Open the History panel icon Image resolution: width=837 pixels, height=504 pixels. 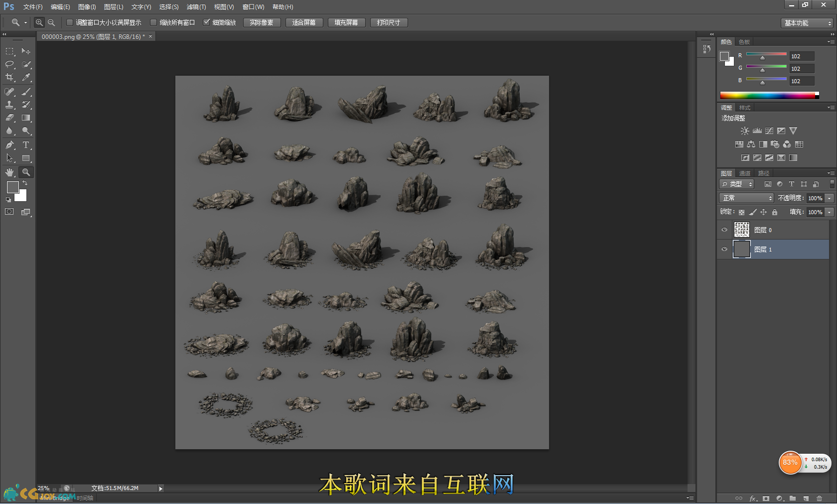coord(706,49)
